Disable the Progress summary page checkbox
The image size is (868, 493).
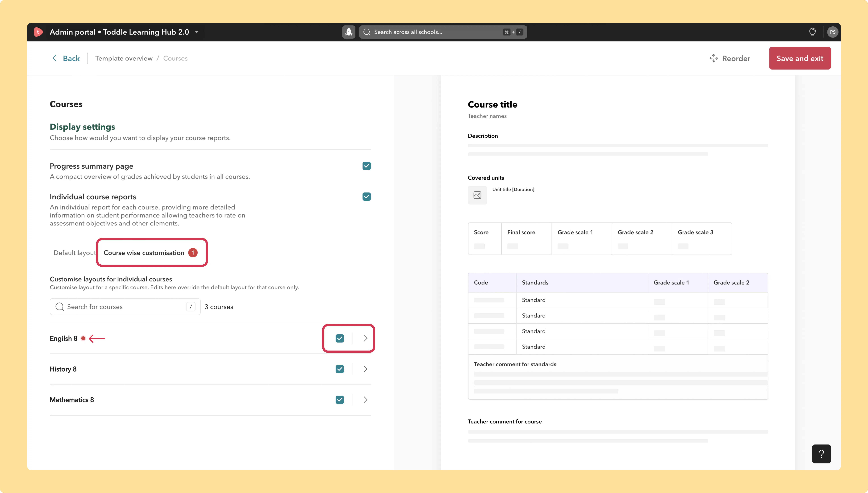click(366, 166)
